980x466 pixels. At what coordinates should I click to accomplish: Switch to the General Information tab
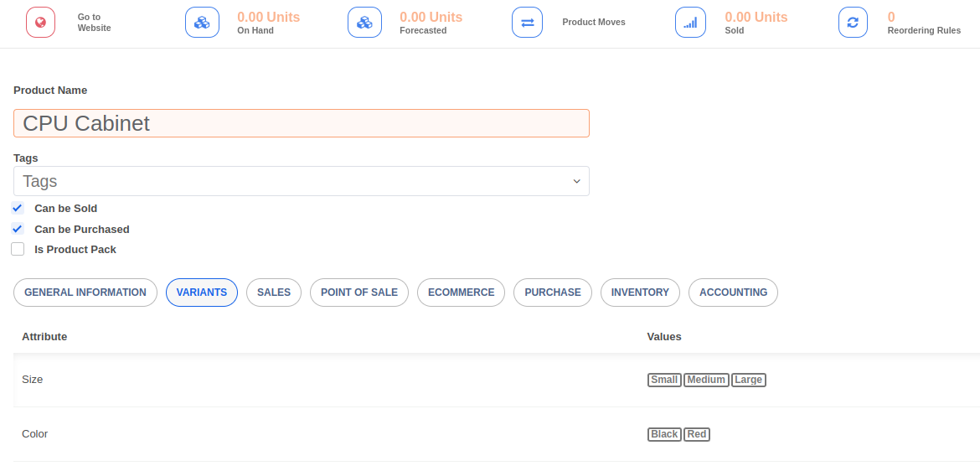(x=85, y=293)
